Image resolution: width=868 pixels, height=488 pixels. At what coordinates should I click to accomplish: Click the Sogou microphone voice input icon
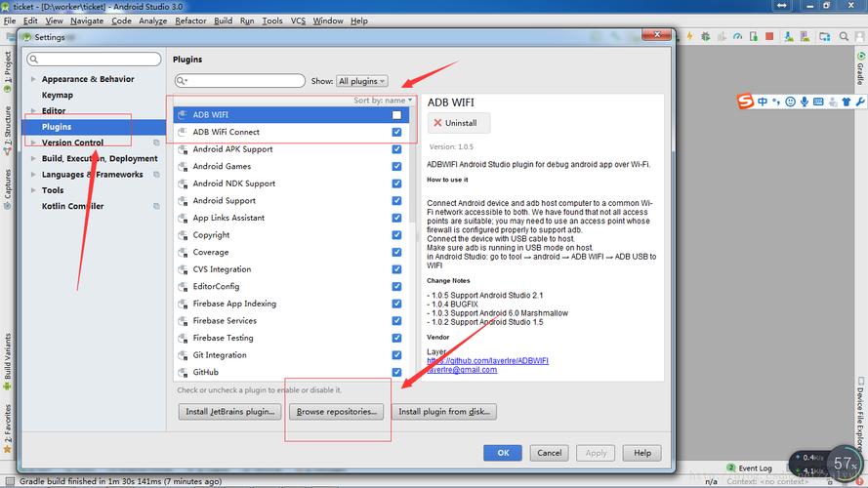coord(804,102)
